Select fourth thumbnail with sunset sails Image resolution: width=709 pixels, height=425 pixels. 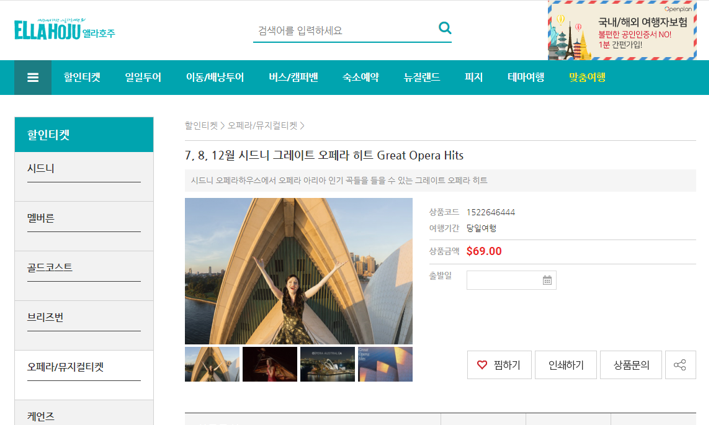385,364
